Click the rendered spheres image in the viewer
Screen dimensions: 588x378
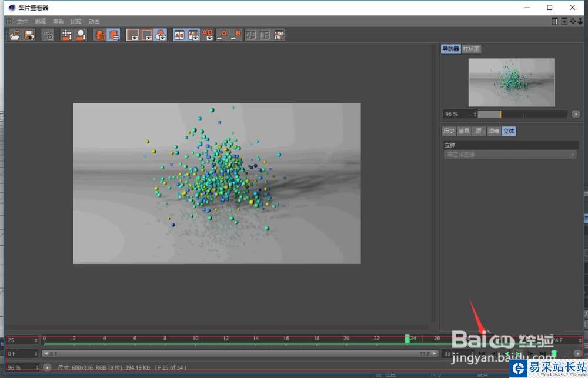[217, 183]
